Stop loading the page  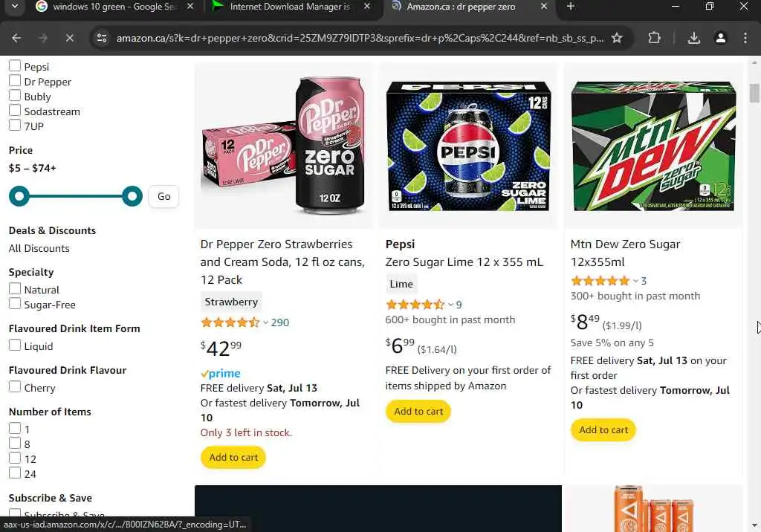(x=69, y=38)
